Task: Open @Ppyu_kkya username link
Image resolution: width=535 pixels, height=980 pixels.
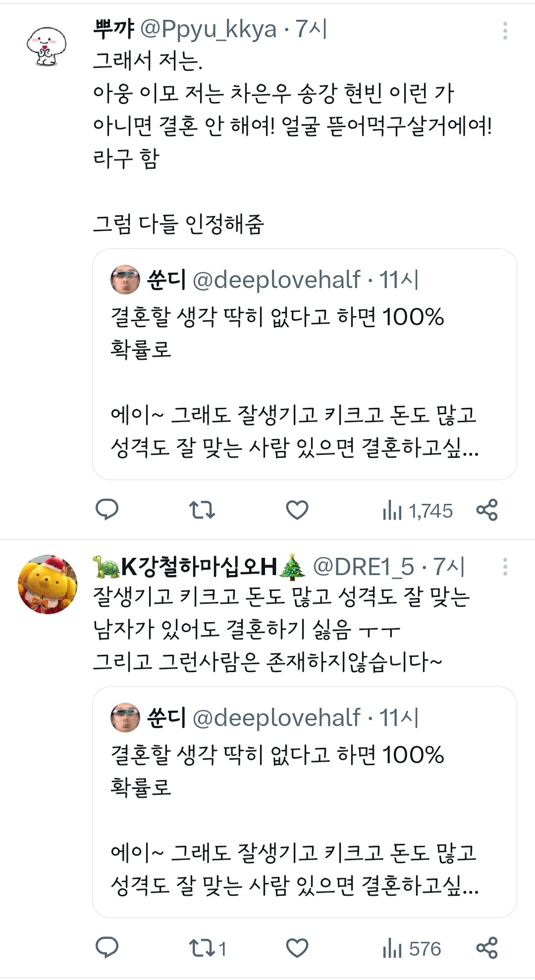Action: tap(209, 30)
